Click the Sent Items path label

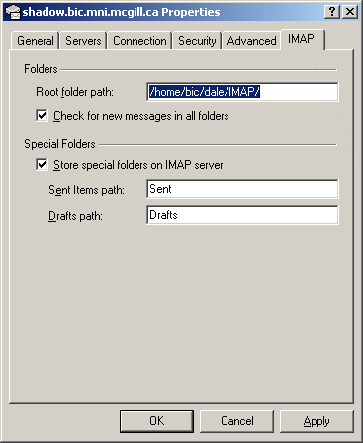[86, 190]
